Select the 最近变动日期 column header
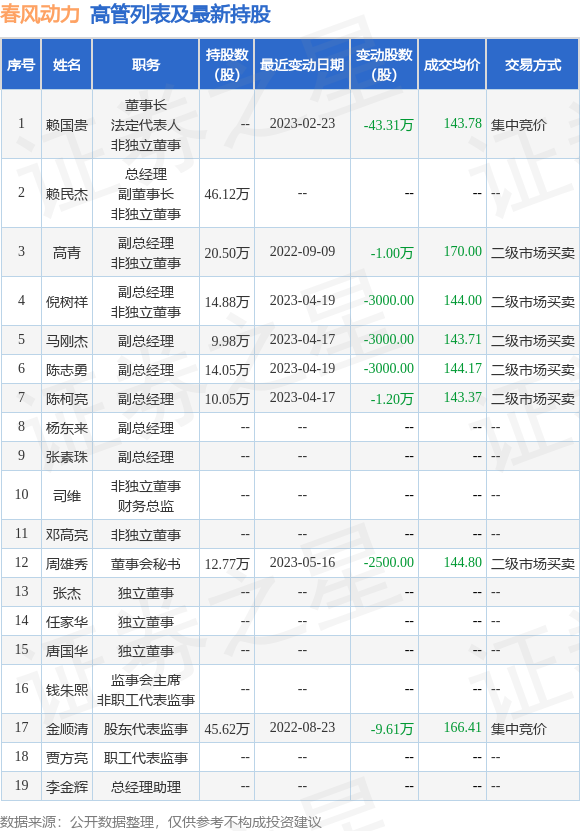 pyautogui.click(x=302, y=65)
